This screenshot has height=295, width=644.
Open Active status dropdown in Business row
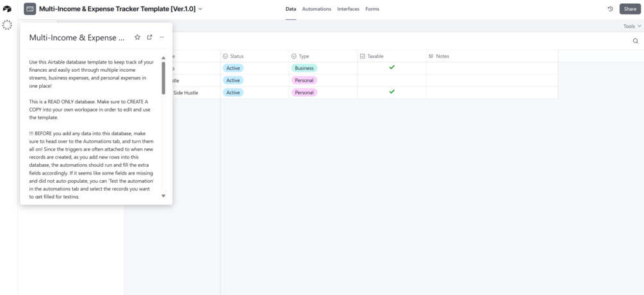pos(233,68)
